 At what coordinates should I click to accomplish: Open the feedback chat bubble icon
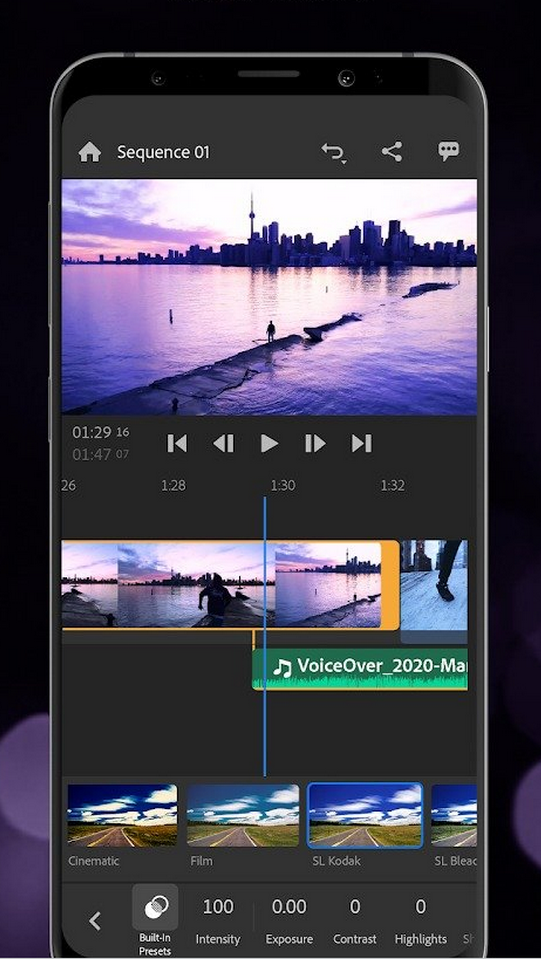pyautogui.click(x=449, y=151)
